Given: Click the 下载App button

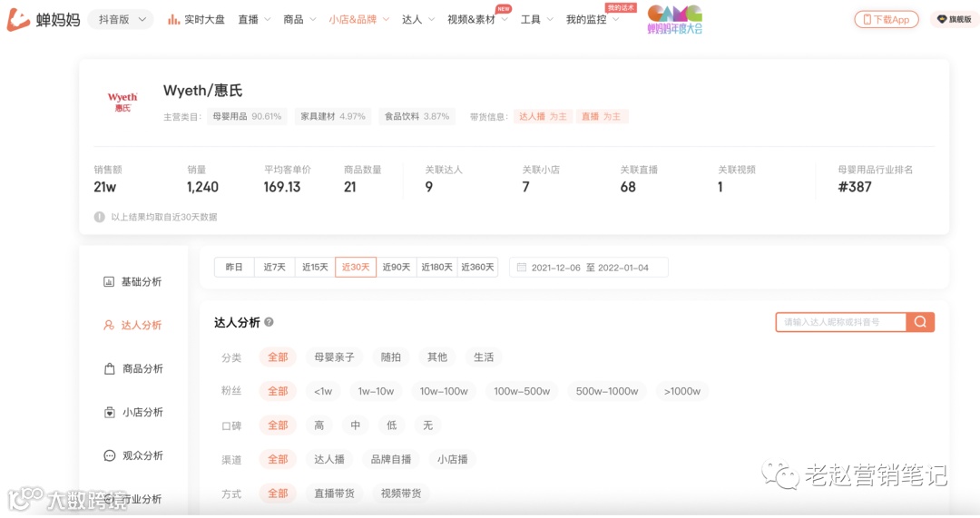Looking at the screenshot, I should (x=887, y=20).
